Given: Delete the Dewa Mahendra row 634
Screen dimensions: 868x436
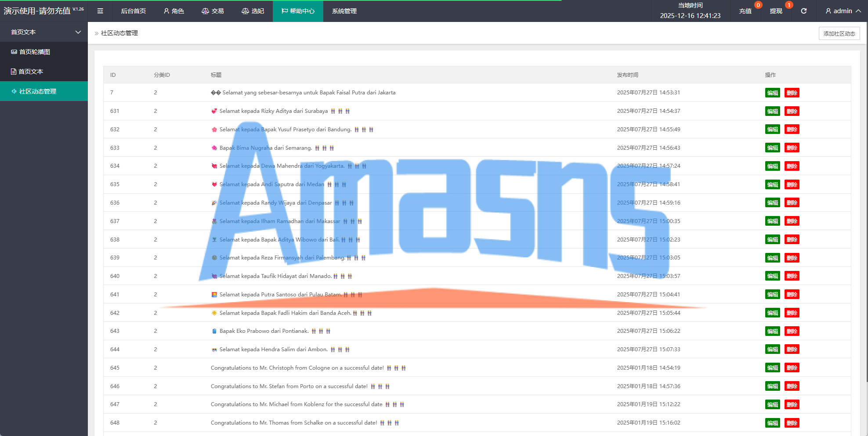Looking at the screenshot, I should [x=792, y=166].
